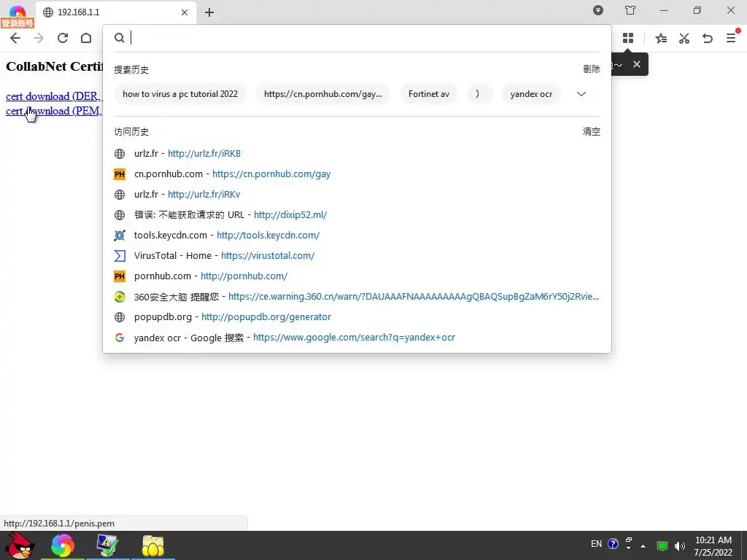Open a new tab with plus button
This screenshot has width=747, height=560.
pos(209,12)
